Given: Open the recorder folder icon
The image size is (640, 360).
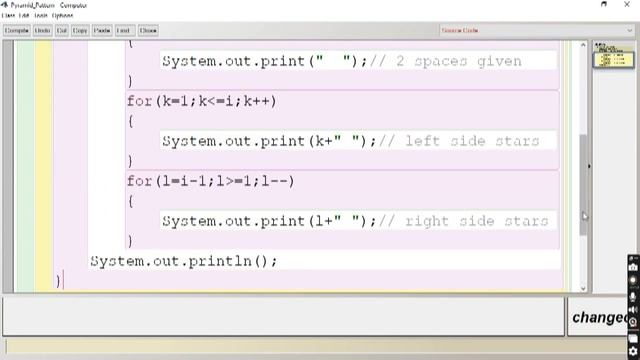Looking at the screenshot, I should tap(633, 338).
